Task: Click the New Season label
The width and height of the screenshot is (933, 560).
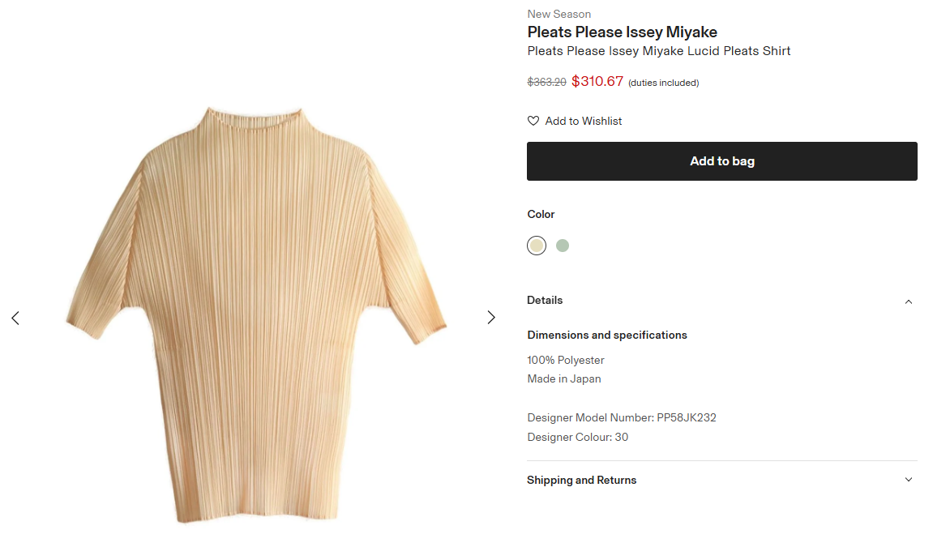Action: [559, 14]
